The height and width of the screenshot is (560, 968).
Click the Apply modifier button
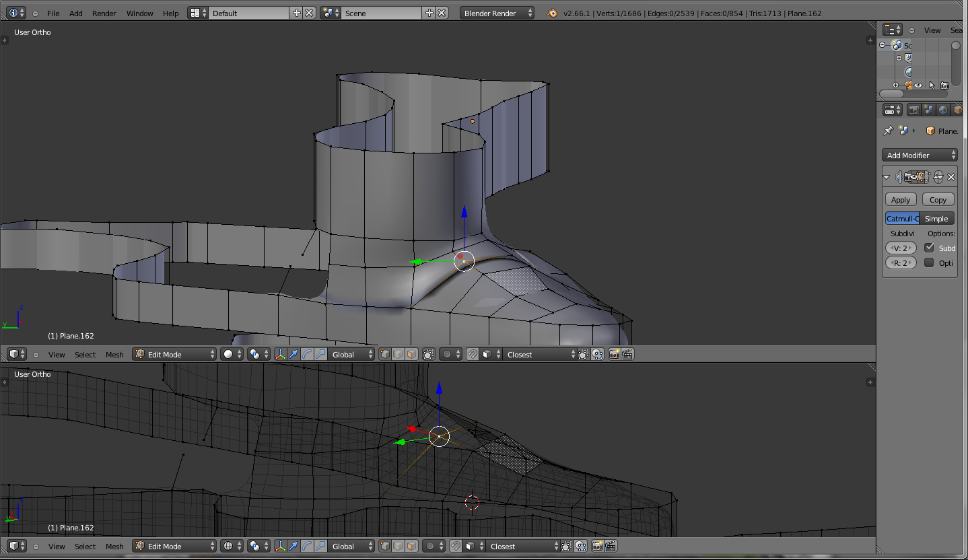[x=901, y=200]
